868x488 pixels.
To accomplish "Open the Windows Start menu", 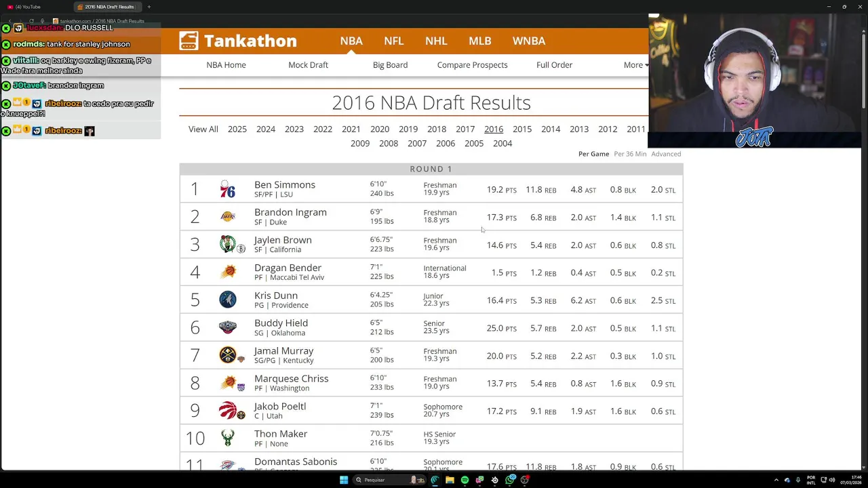I will pyautogui.click(x=344, y=480).
